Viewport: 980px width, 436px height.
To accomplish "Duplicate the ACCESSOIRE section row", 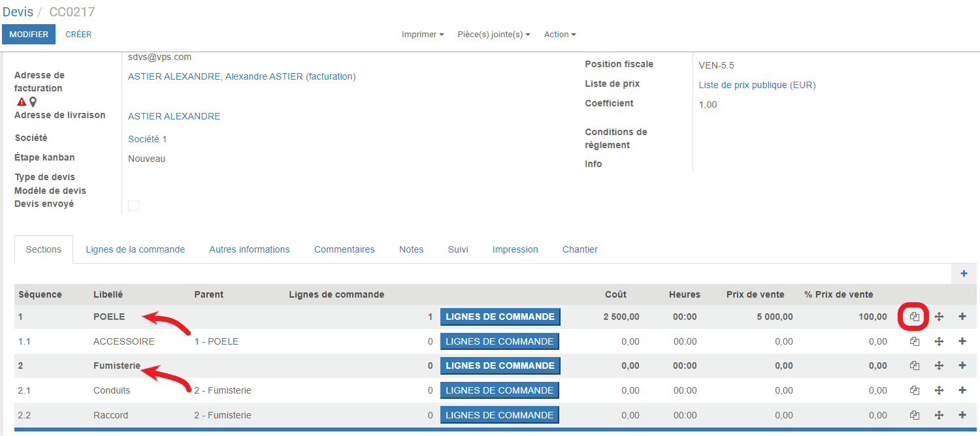I will tap(915, 341).
